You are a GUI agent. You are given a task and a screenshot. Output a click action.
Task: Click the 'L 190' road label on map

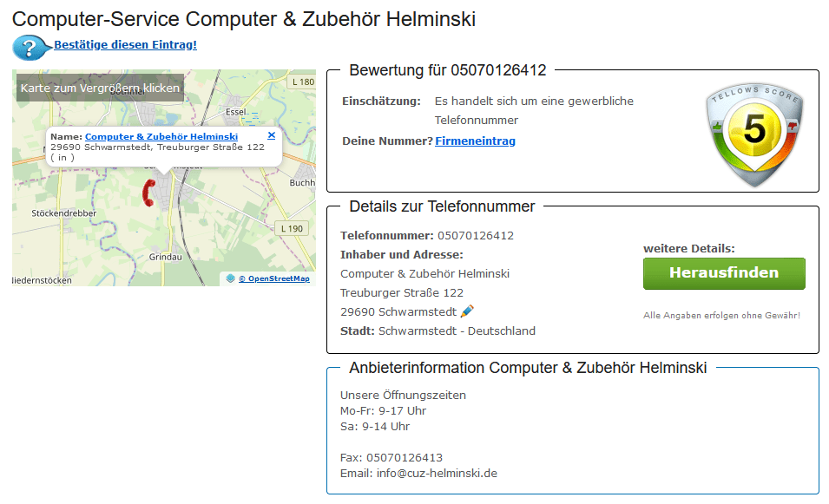tap(292, 228)
